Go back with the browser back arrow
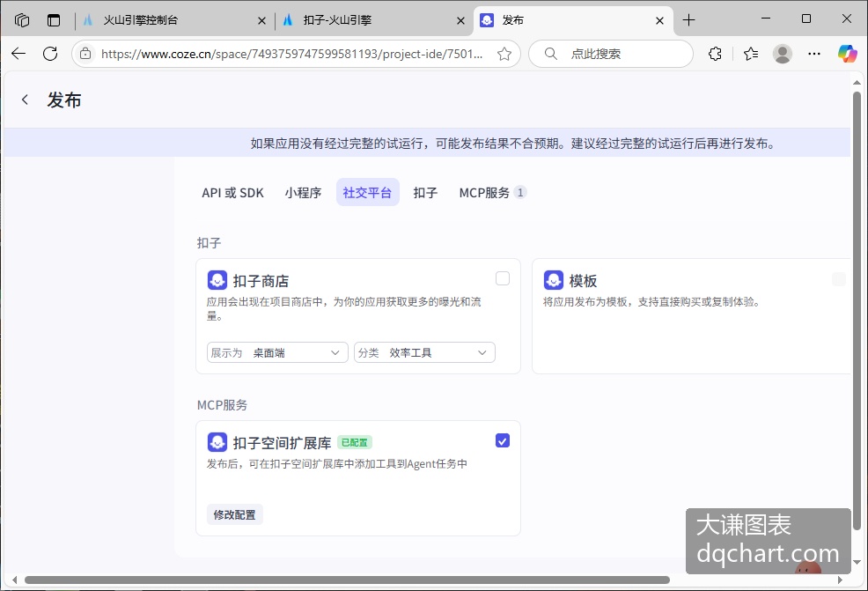Image resolution: width=868 pixels, height=591 pixels. [18, 54]
